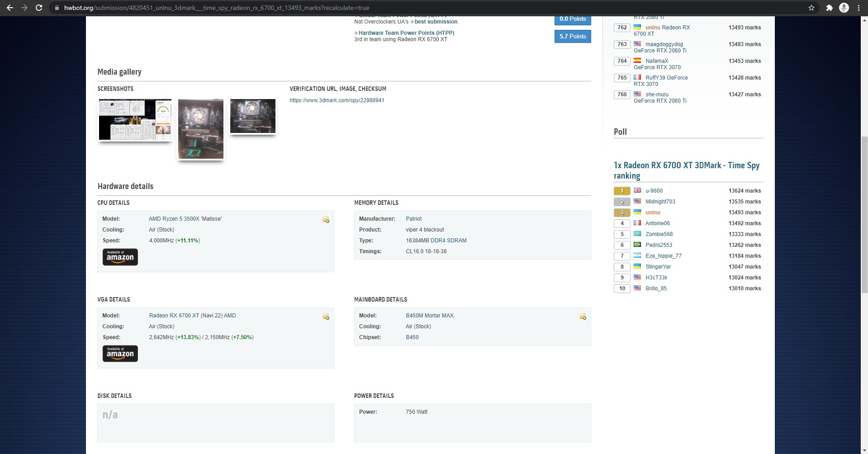Open the benchmark desktop screenshot thumbnail
The height and width of the screenshot is (454, 868).
coord(135,119)
